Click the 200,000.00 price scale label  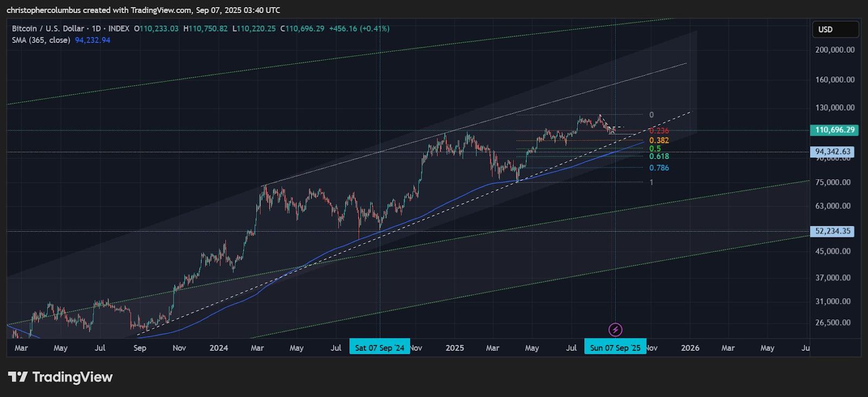click(835, 49)
